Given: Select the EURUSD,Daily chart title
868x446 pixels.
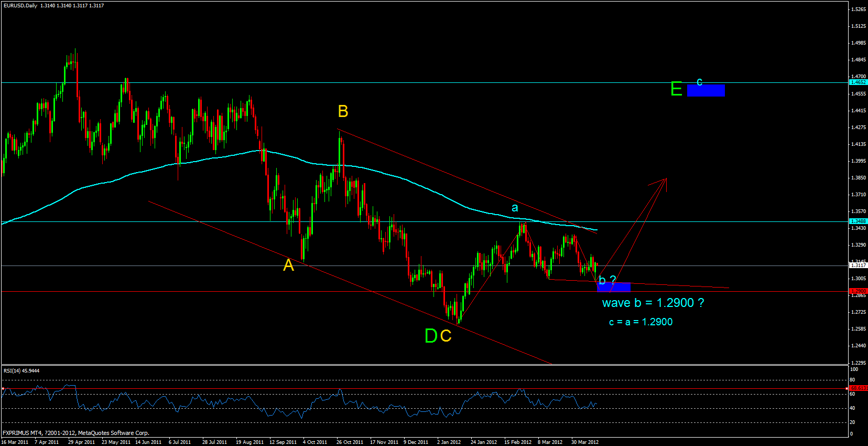Looking at the screenshot, I should [x=20, y=6].
